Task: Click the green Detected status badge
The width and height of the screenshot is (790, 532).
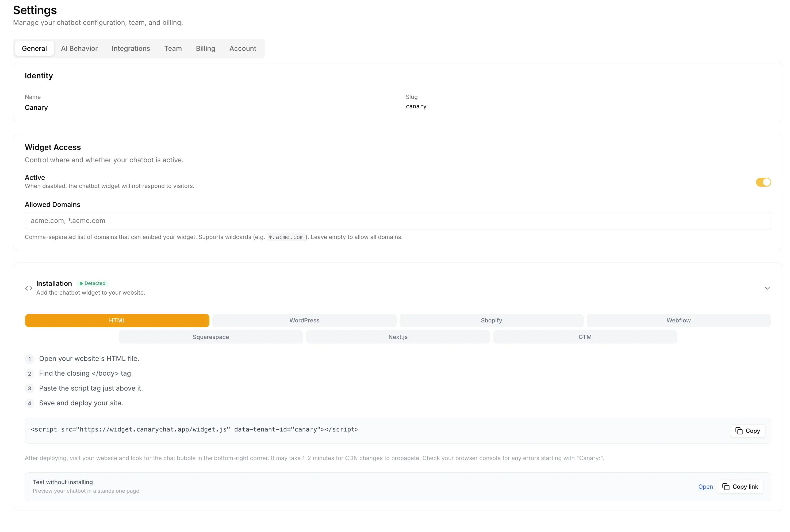Action: coord(92,283)
